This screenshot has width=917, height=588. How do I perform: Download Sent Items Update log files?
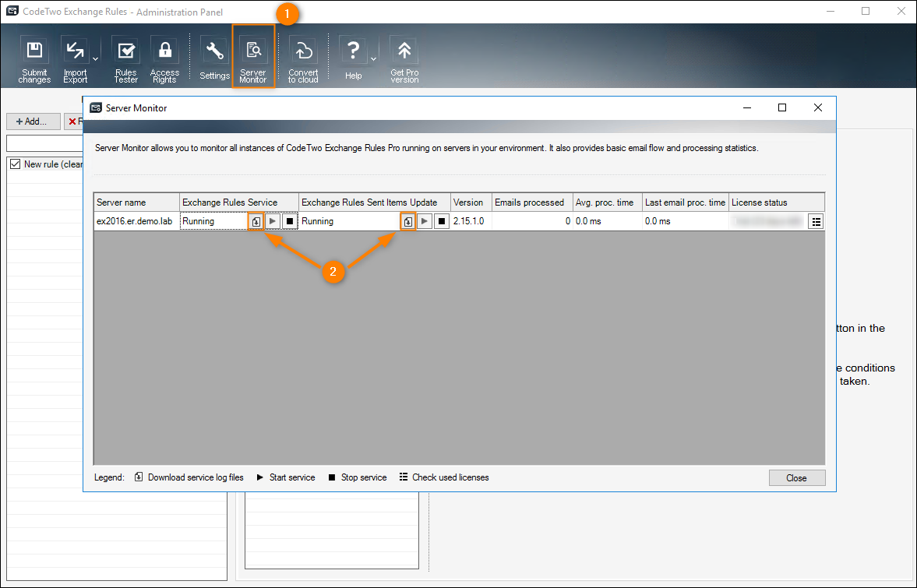pyautogui.click(x=408, y=221)
